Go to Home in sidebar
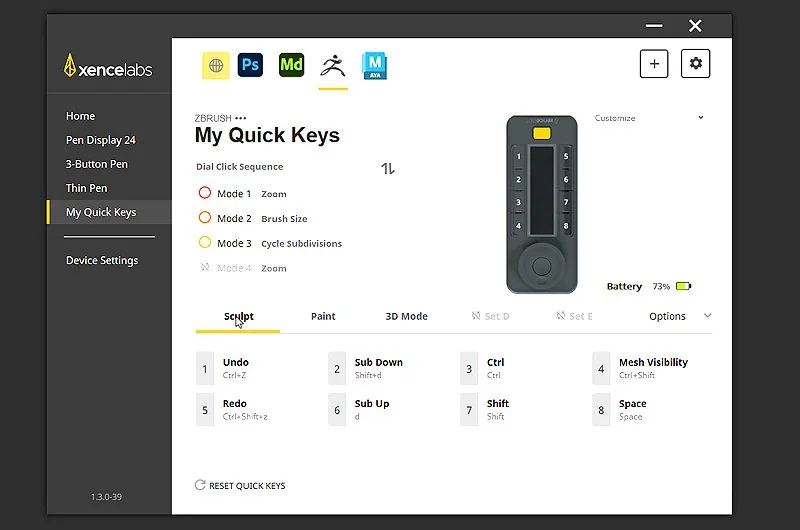Image resolution: width=800 pixels, height=530 pixels. point(80,116)
